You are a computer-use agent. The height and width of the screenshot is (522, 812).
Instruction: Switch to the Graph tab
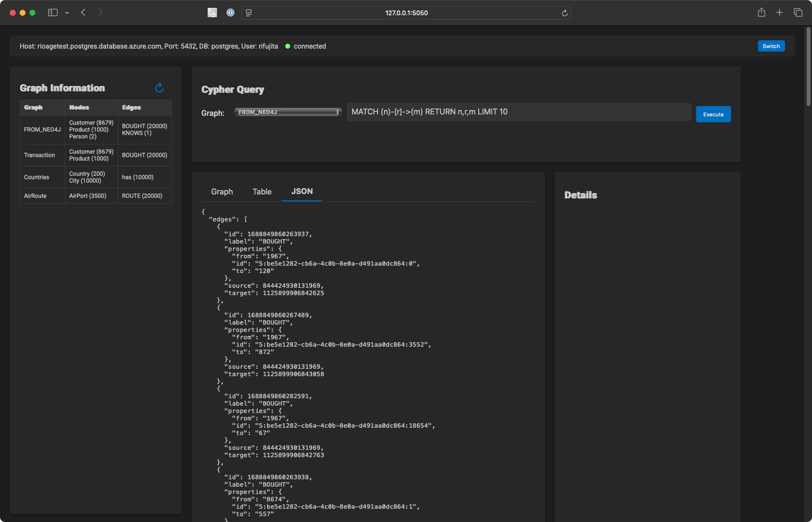(222, 192)
